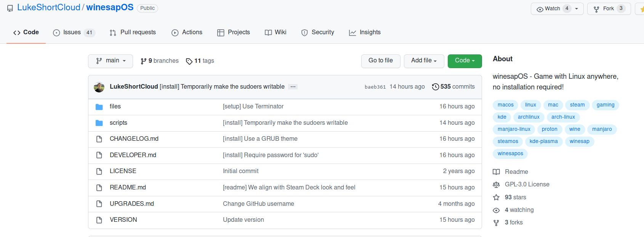Open the scripts folder icon
This screenshot has width=644, height=237.
coord(99,123)
